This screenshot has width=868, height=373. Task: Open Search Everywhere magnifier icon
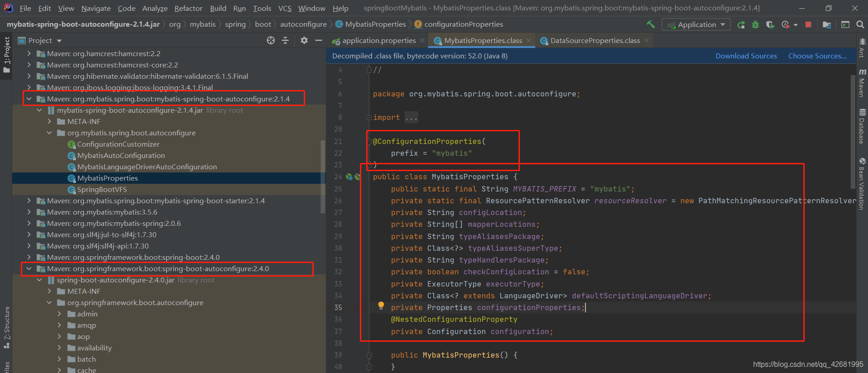(860, 24)
